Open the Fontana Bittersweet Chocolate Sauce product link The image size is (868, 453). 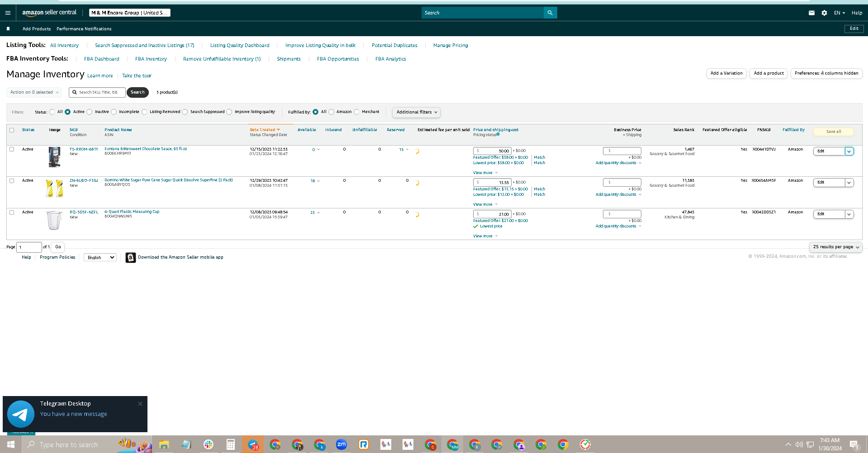point(146,149)
